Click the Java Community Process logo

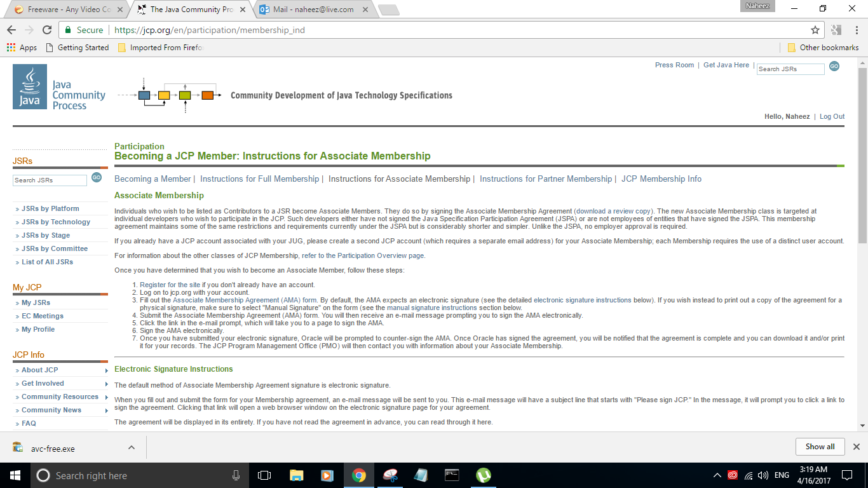click(59, 87)
